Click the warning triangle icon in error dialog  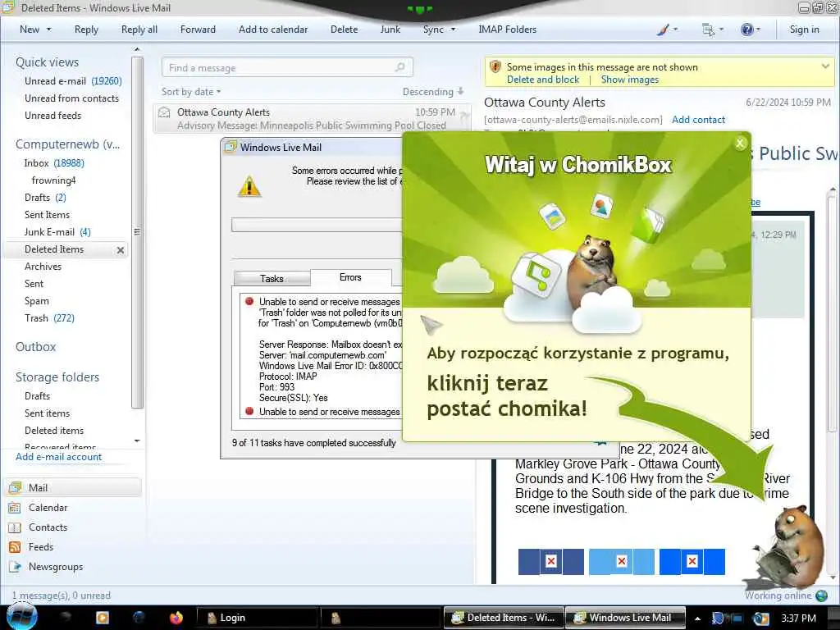(249, 186)
